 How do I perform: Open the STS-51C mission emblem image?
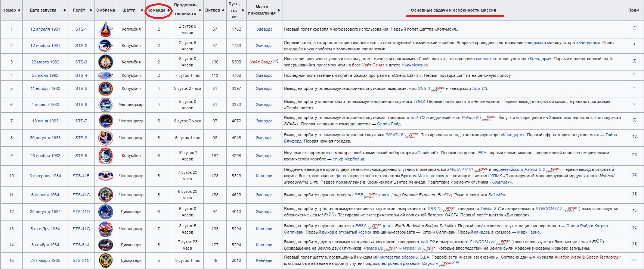coord(105,260)
